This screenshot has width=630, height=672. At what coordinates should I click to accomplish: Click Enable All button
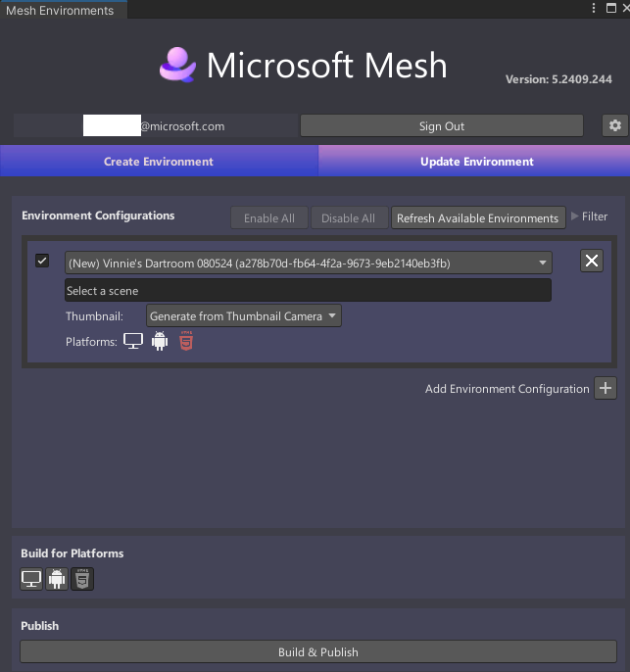point(269,217)
